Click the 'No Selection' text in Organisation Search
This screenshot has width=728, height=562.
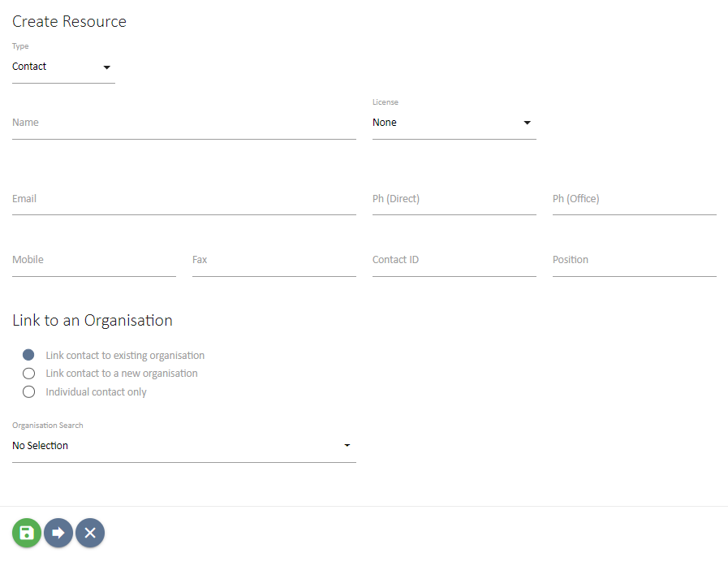coord(40,445)
